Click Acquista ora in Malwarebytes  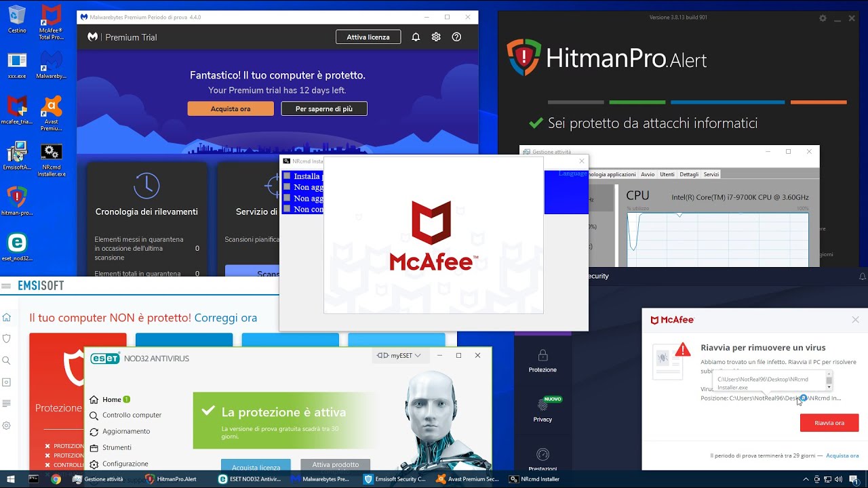[231, 108]
